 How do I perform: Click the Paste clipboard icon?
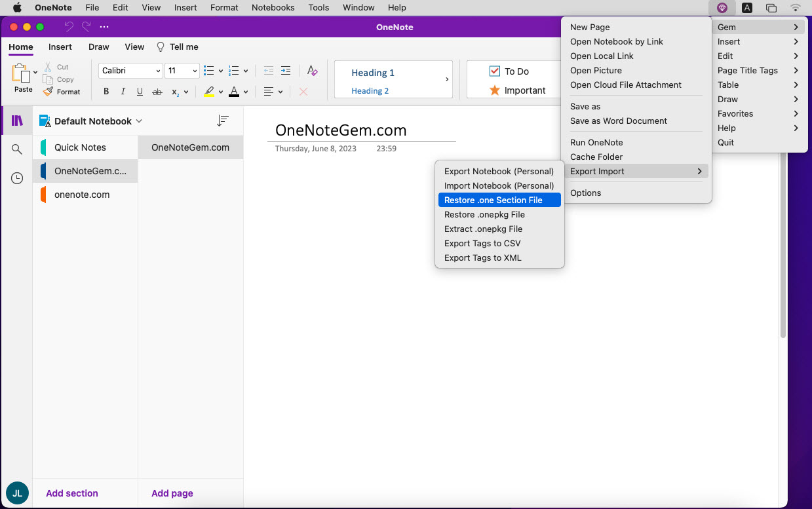tap(21, 73)
